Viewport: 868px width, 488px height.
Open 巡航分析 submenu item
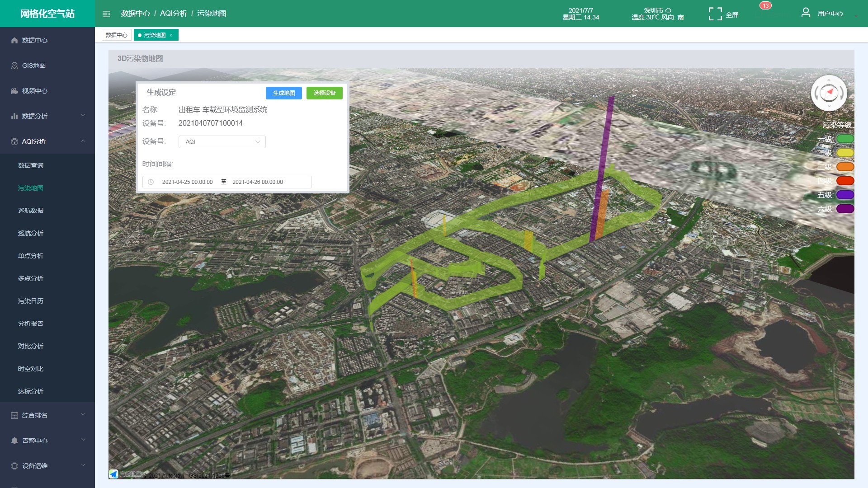click(31, 233)
